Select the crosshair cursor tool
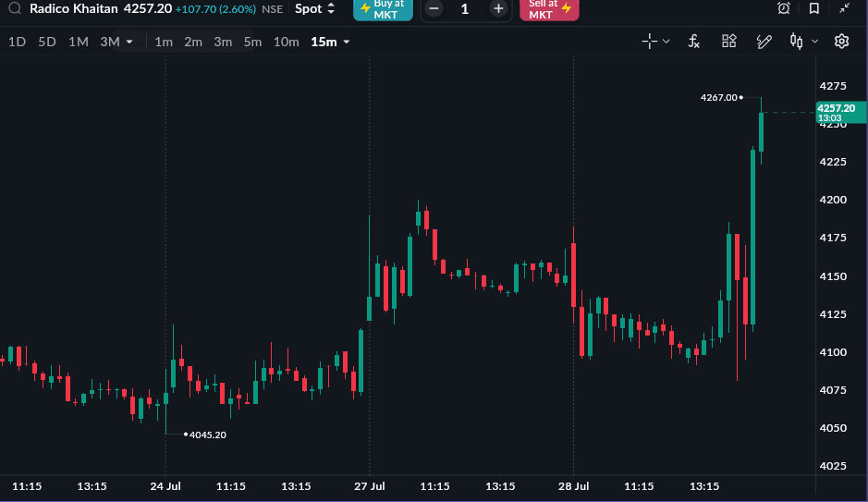Viewport: 868px width, 502px height. pyautogui.click(x=649, y=42)
